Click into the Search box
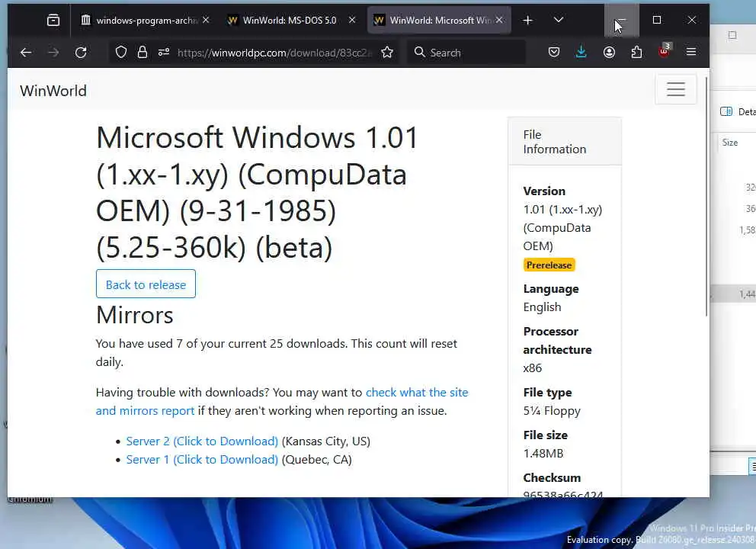This screenshot has height=549, width=756. [466, 52]
